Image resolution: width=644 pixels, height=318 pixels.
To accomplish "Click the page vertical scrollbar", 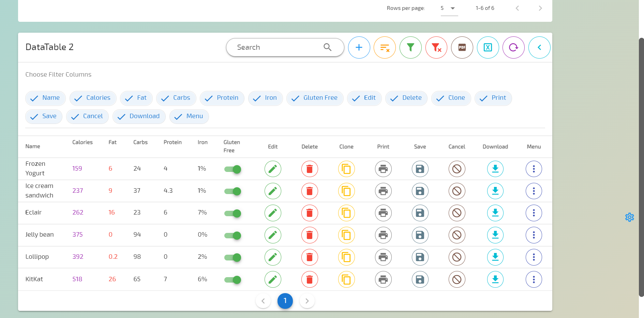I will click(641, 167).
